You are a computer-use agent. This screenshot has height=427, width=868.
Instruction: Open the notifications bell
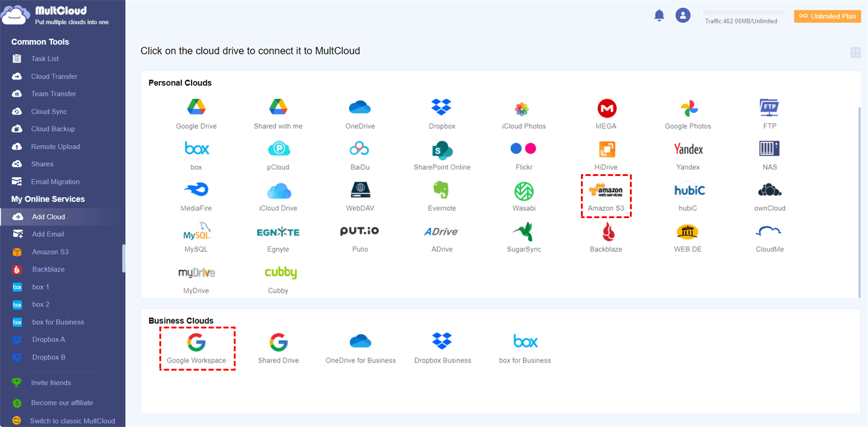[x=659, y=15]
